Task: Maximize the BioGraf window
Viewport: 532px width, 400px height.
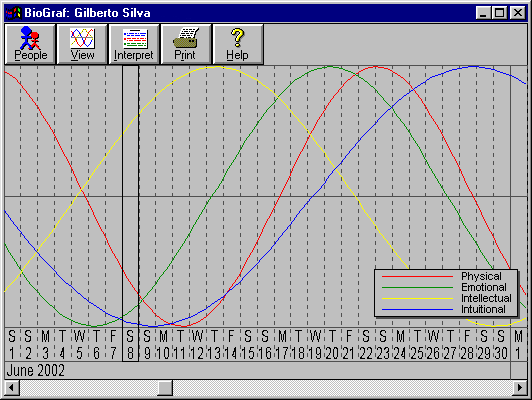Action: click(x=500, y=13)
